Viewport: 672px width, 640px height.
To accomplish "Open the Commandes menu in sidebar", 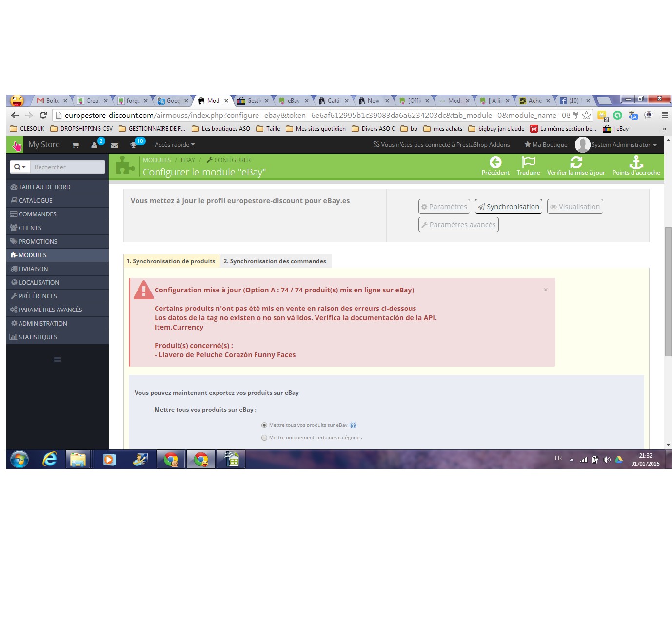I will click(x=58, y=214).
